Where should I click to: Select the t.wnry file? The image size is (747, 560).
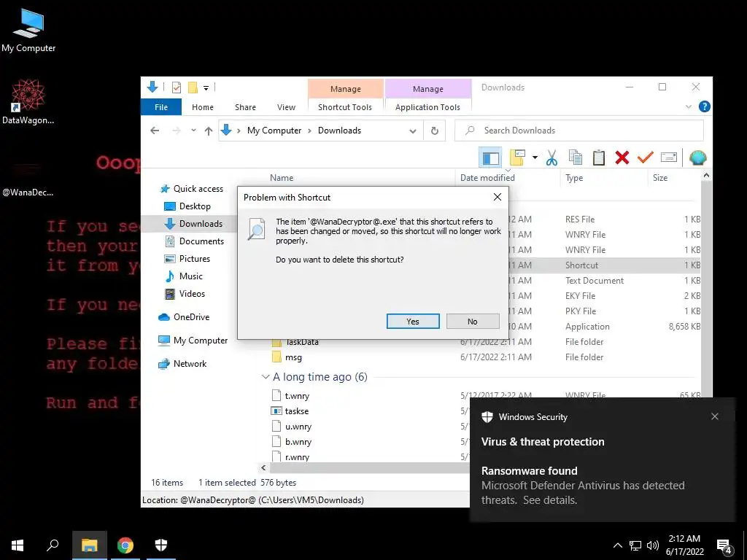click(297, 396)
